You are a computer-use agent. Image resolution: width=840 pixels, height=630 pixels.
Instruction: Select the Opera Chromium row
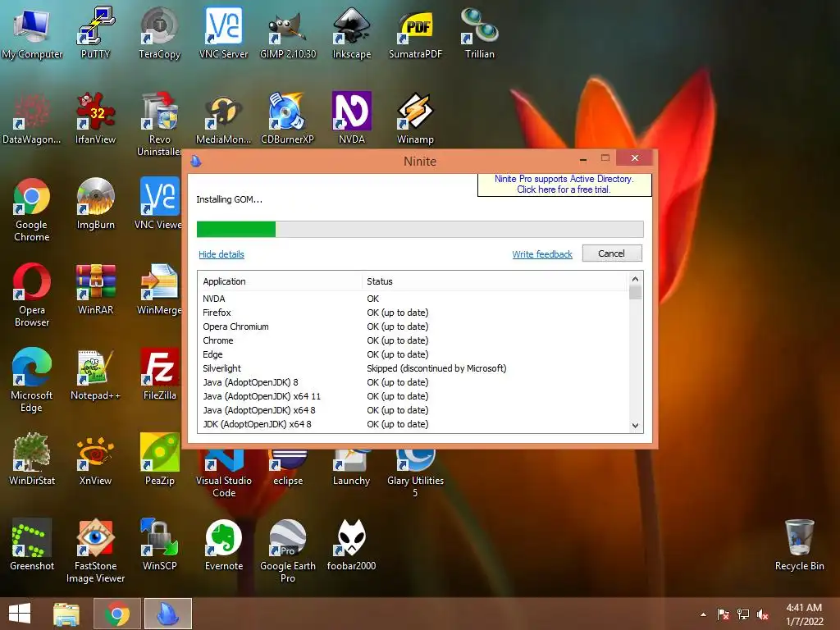pos(413,326)
